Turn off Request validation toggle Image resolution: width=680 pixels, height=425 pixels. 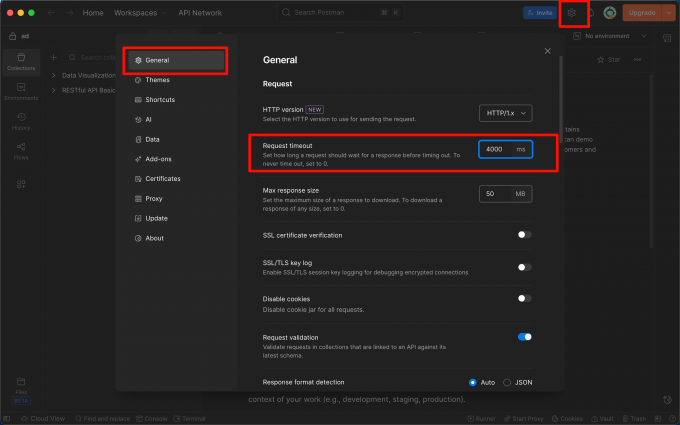point(525,337)
